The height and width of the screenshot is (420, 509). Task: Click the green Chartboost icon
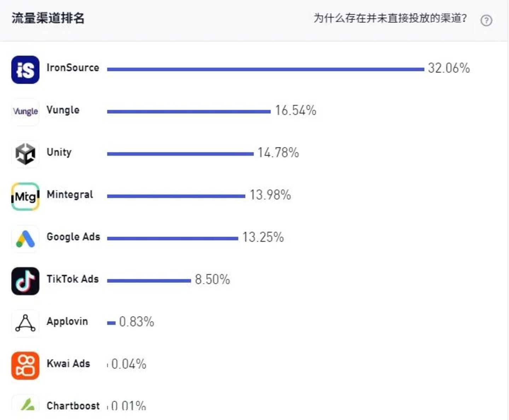25,404
